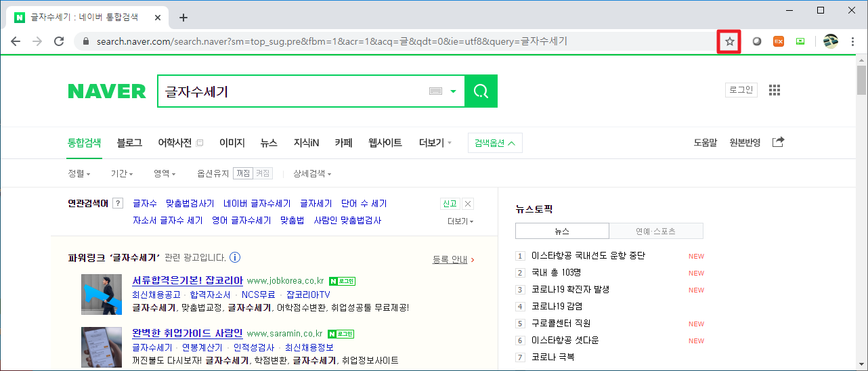Switch to the 뉴스 search tab

pyautogui.click(x=269, y=143)
